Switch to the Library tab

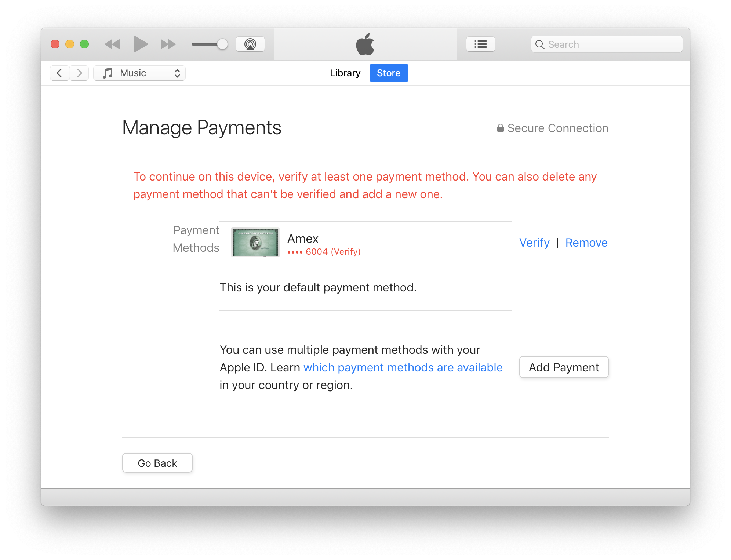(345, 73)
